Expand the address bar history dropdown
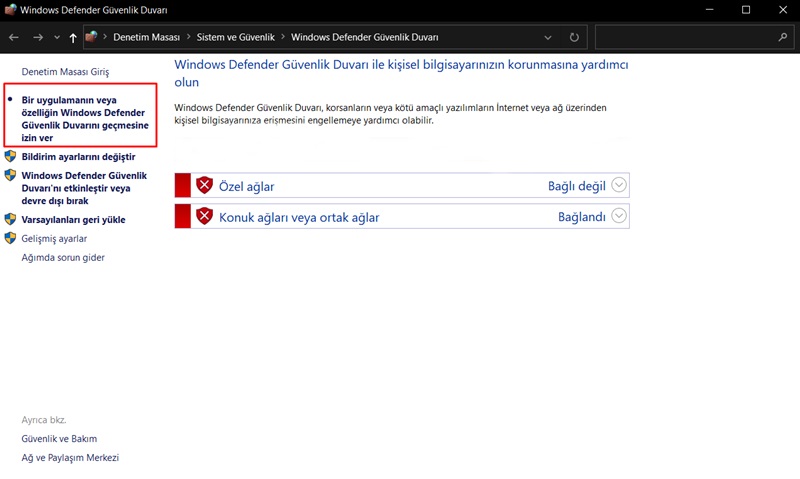 [547, 38]
